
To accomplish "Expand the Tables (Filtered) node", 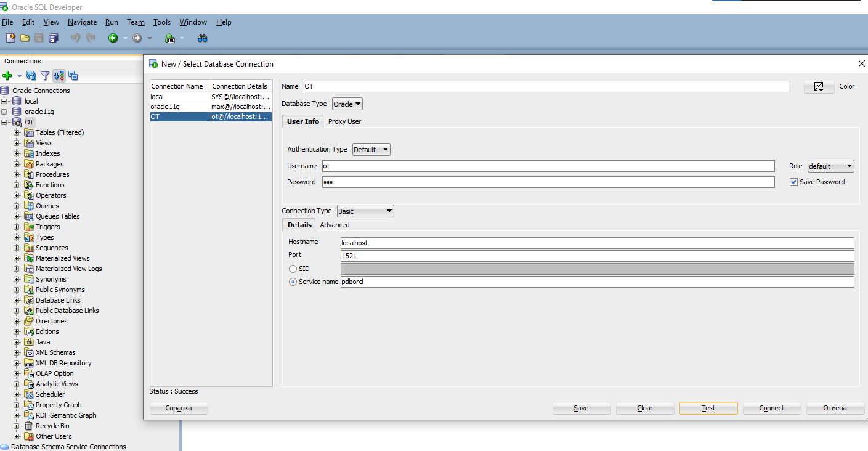I will [17, 132].
